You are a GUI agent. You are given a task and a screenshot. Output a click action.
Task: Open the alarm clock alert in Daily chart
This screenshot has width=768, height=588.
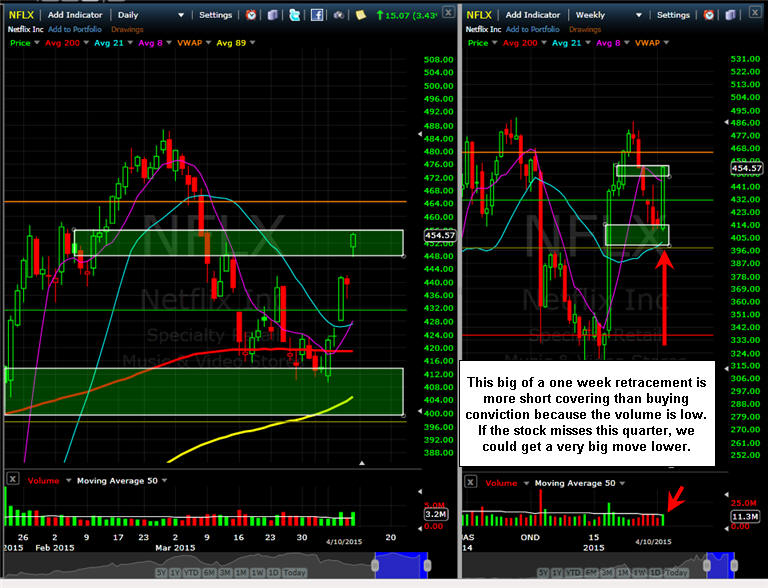click(251, 15)
